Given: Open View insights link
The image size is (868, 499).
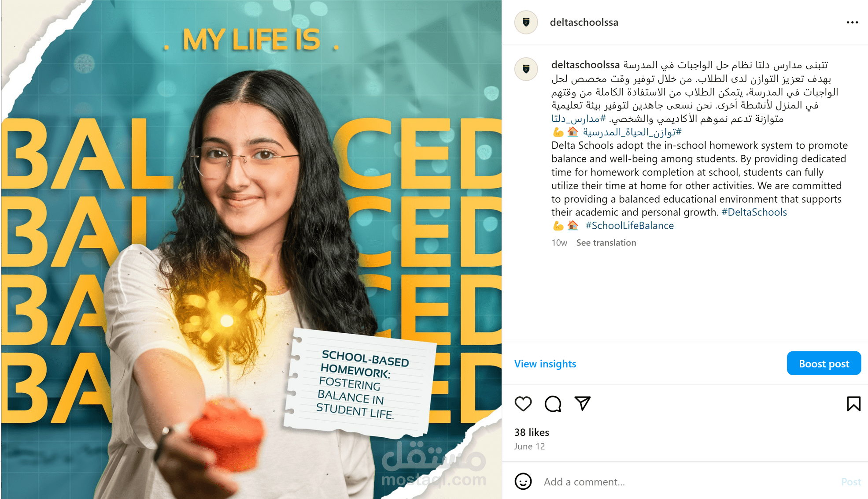Looking at the screenshot, I should pyautogui.click(x=545, y=363).
